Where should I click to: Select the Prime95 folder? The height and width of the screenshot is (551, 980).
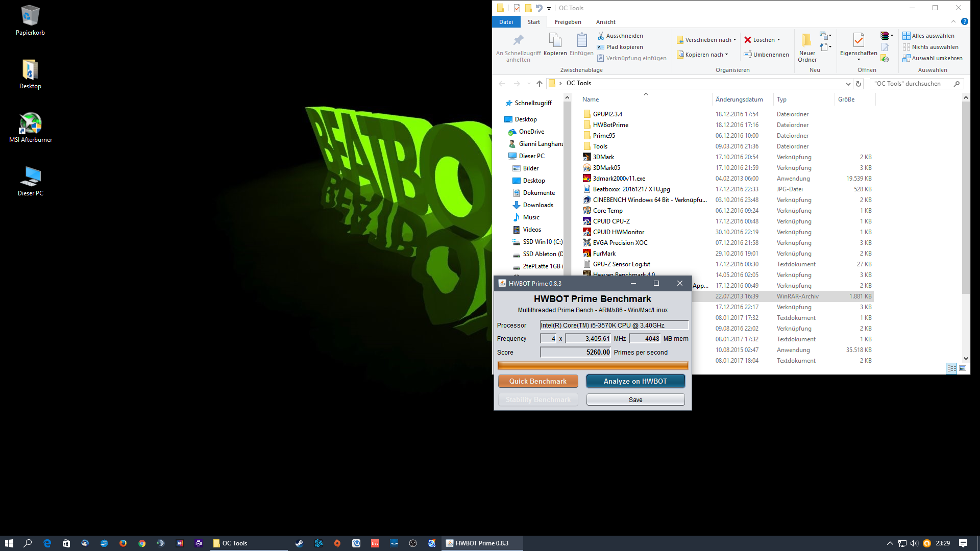604,136
